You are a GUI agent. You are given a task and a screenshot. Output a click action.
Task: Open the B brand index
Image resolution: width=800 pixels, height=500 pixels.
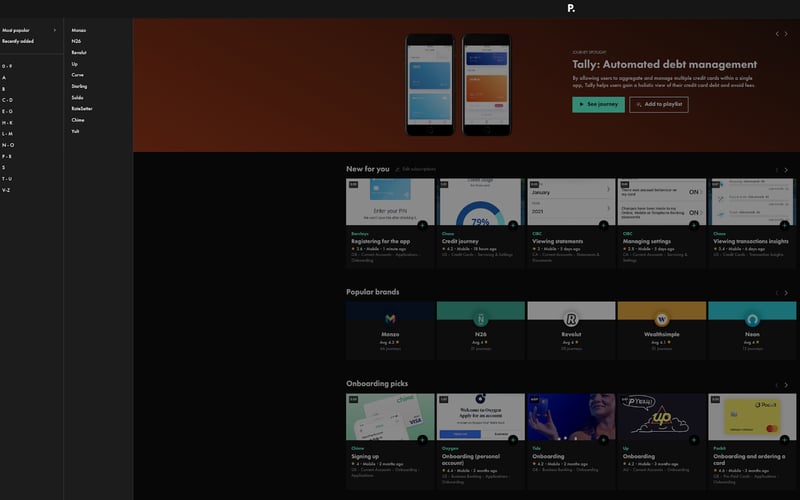coord(4,89)
